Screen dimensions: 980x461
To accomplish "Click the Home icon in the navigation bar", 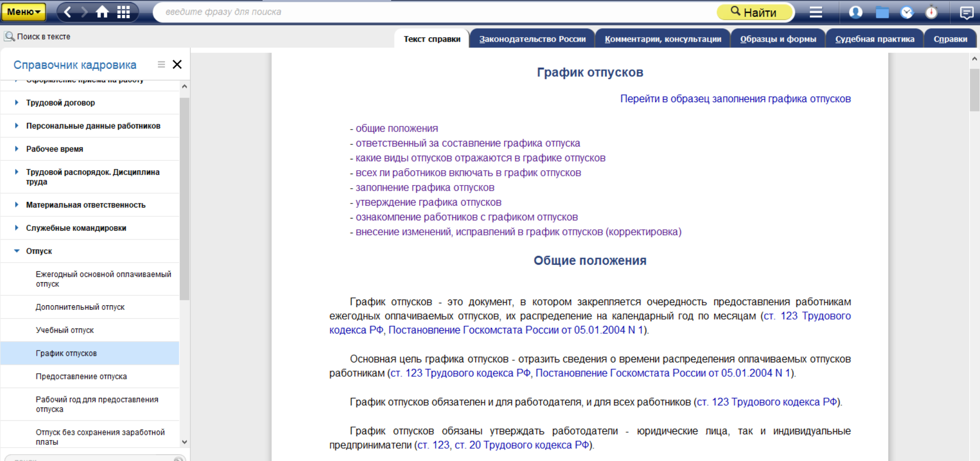I will (x=102, y=12).
